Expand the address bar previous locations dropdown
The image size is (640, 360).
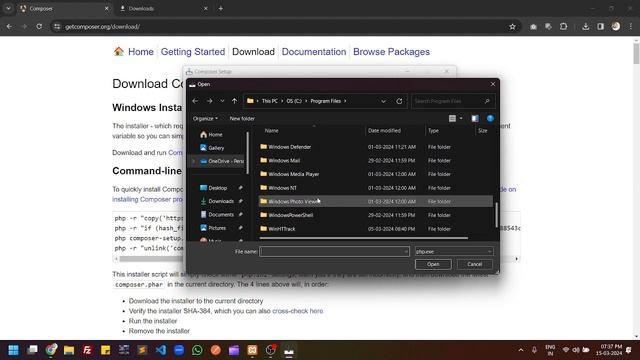pos(383,101)
